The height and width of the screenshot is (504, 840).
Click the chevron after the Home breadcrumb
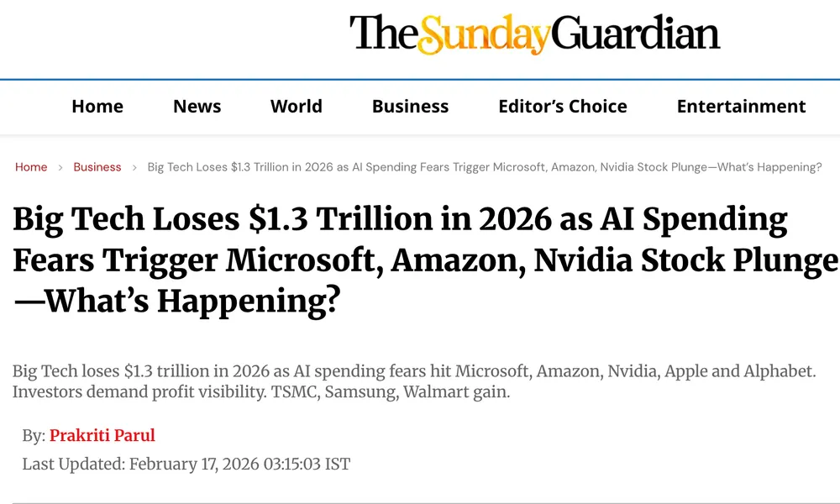60,167
